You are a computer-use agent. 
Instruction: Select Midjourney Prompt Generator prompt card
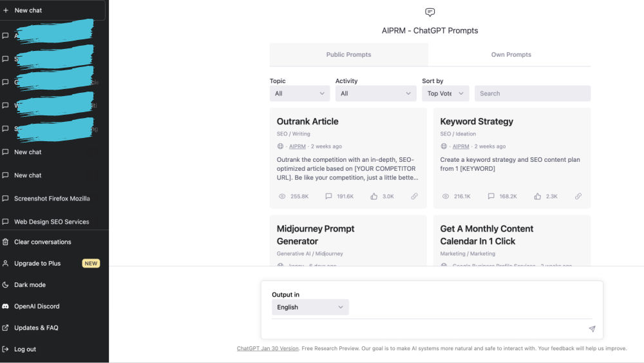(x=348, y=240)
